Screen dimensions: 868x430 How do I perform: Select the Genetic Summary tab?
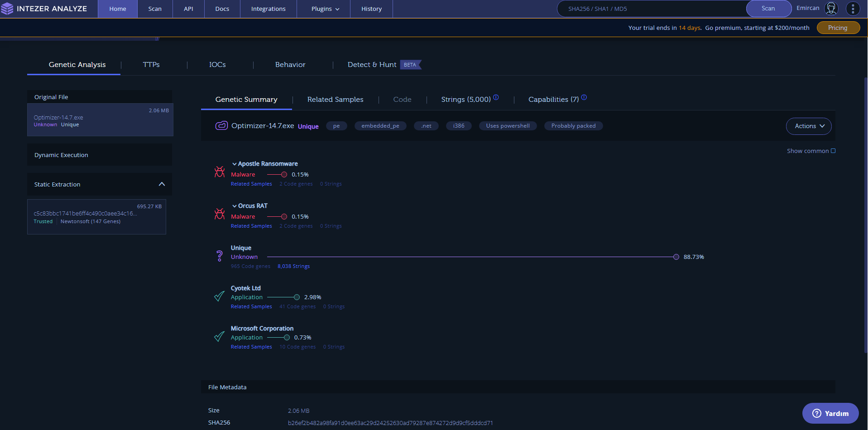pyautogui.click(x=246, y=100)
